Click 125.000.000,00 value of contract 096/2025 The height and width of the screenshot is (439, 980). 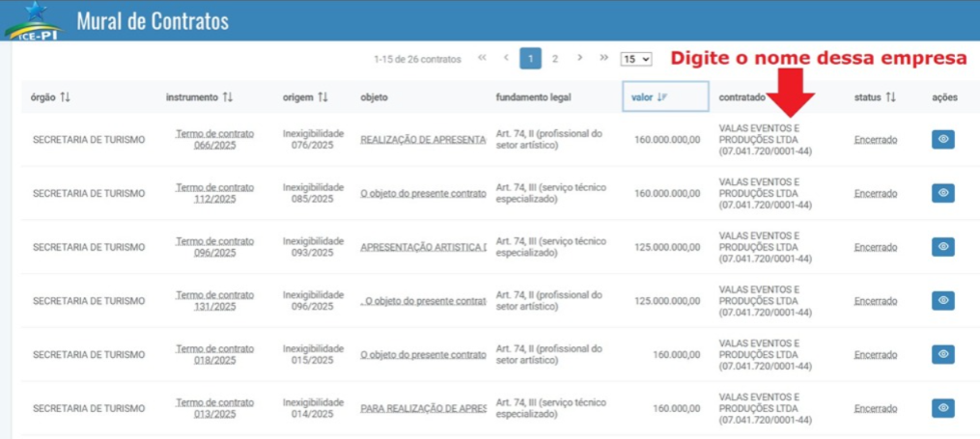click(667, 247)
